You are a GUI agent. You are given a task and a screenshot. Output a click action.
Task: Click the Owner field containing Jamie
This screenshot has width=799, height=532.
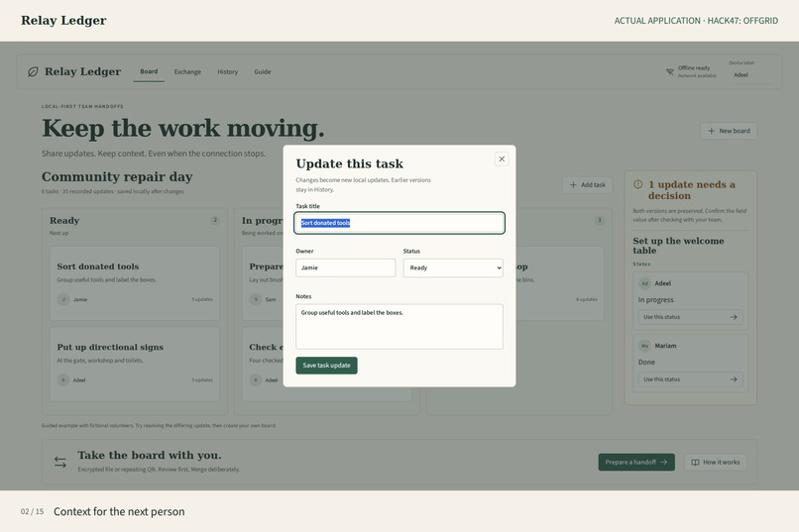pos(346,267)
